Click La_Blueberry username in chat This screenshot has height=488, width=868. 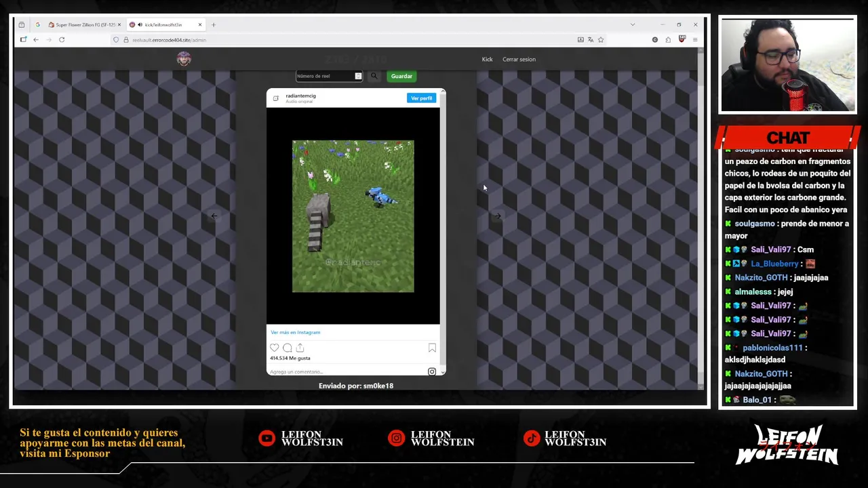click(774, 264)
